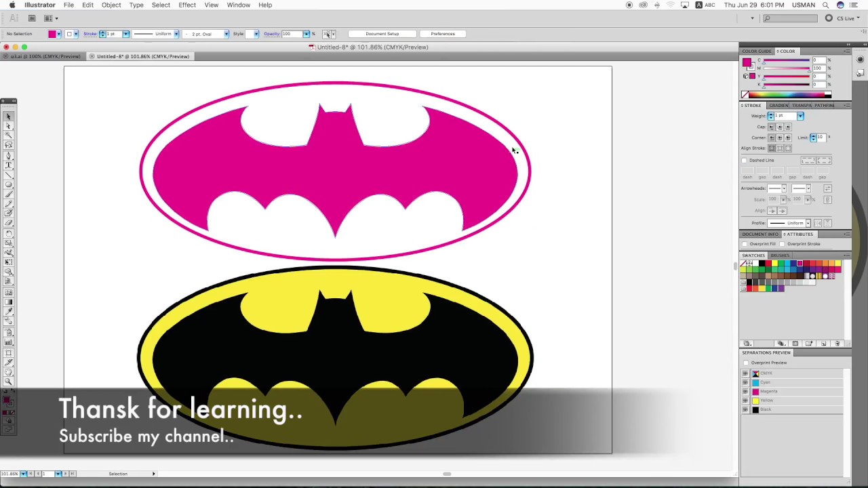Create a new swatch
Image resolution: width=868 pixels, height=488 pixels.
coord(823,344)
